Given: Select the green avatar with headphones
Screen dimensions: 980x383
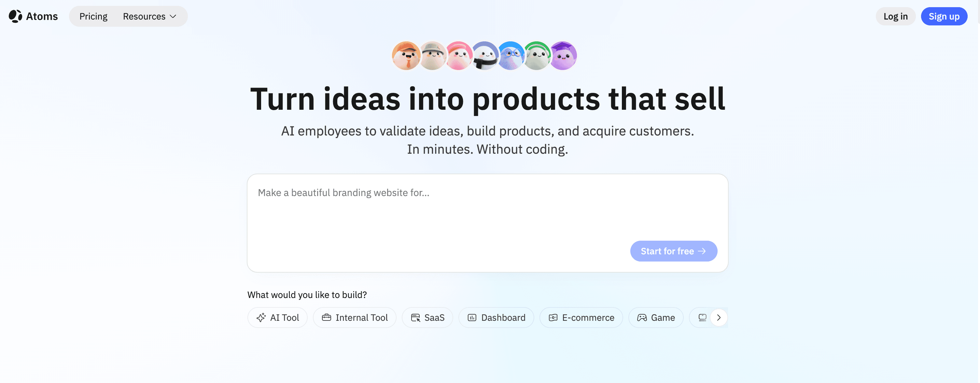Looking at the screenshot, I should tap(537, 56).
